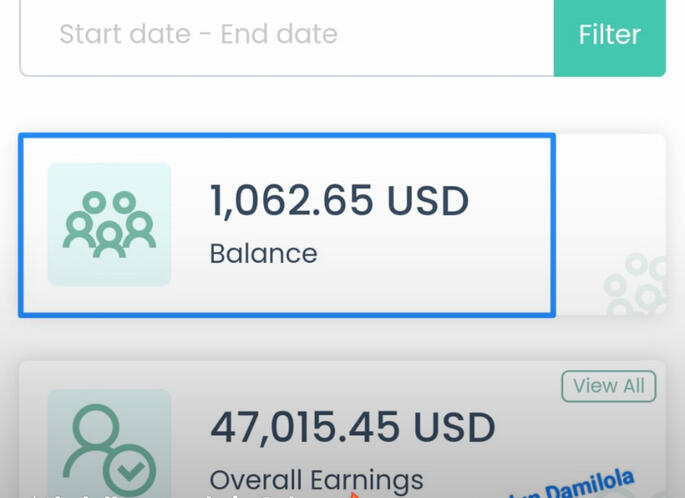
Task: Click the 1,062.65 USD balance amount
Action: coord(338,202)
